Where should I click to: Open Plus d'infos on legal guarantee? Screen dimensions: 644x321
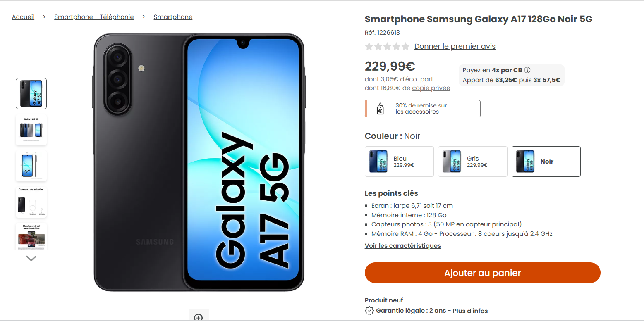(470, 311)
